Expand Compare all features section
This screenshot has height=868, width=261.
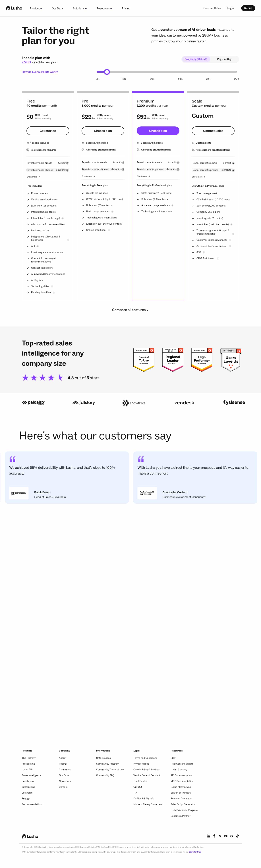pyautogui.click(x=130, y=310)
